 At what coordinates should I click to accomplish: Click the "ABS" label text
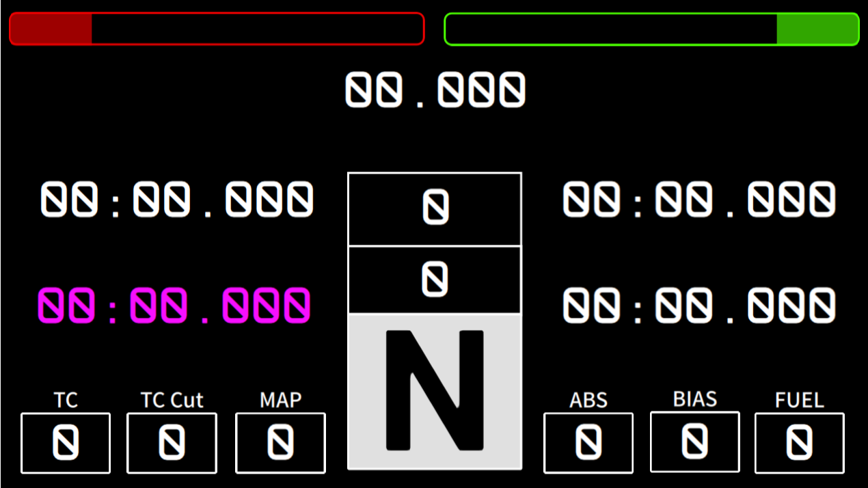click(588, 400)
